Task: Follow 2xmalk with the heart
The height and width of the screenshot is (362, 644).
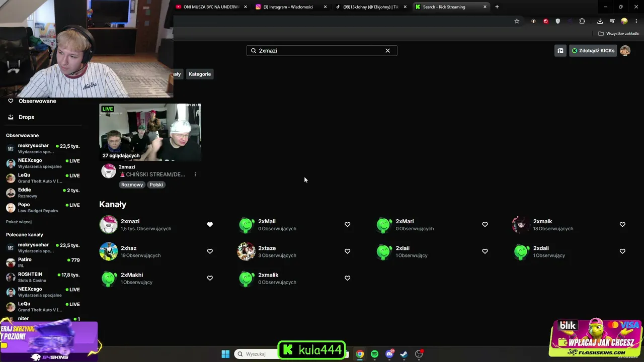Action: coord(622,225)
